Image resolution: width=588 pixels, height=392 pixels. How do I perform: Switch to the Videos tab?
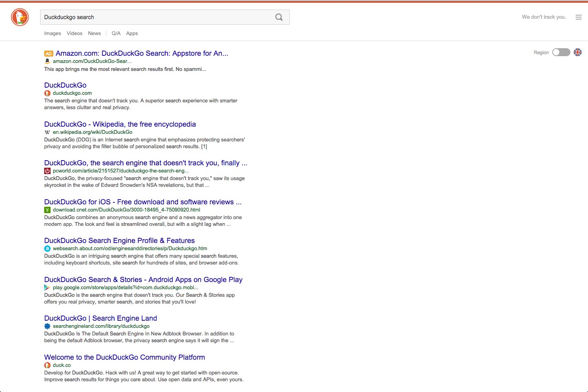74,33
